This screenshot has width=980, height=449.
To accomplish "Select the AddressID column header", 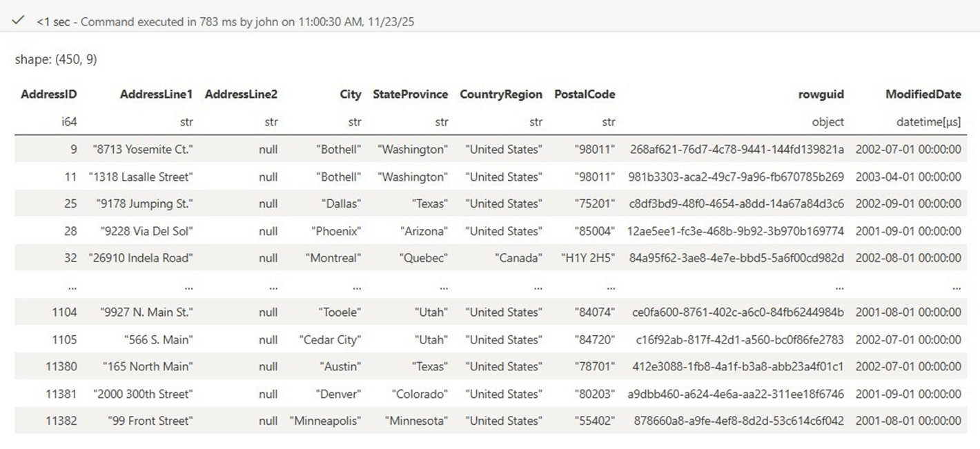I will pyautogui.click(x=49, y=94).
